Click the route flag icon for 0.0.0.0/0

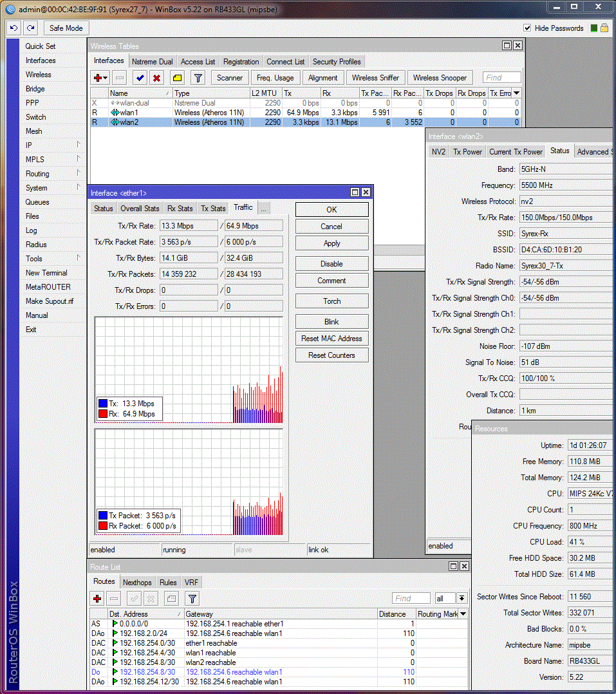pyautogui.click(x=115, y=624)
